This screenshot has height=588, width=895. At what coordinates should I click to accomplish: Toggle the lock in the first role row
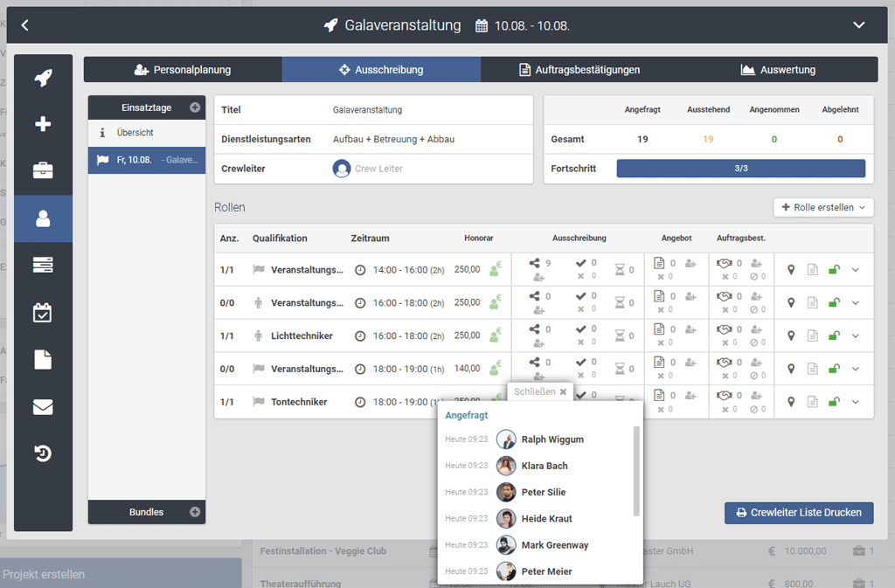pos(834,270)
